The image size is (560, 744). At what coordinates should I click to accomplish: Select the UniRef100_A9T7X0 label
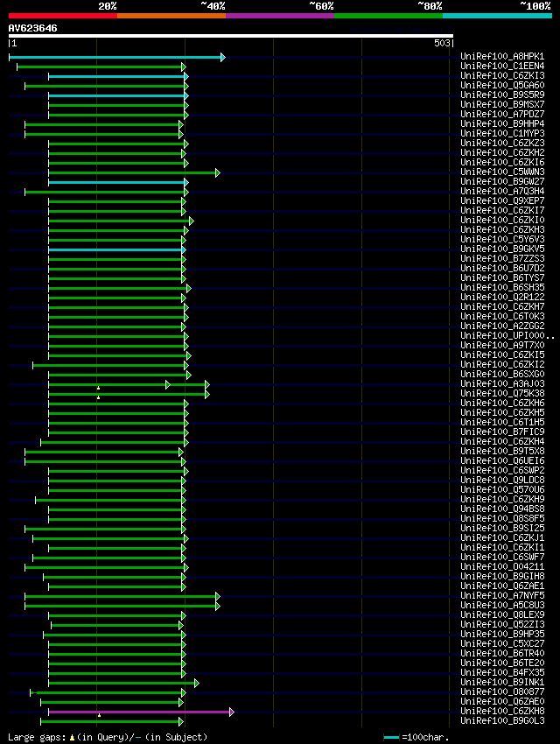pyautogui.click(x=502, y=346)
